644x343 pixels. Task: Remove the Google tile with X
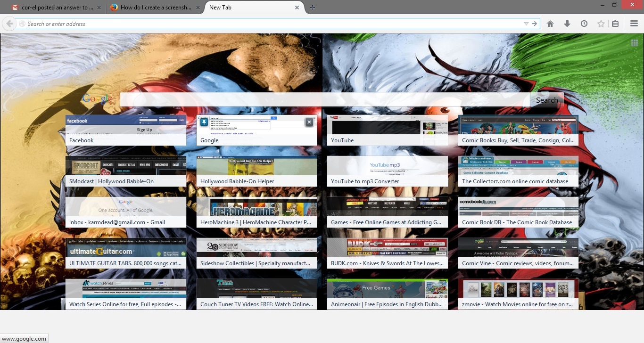pos(309,122)
